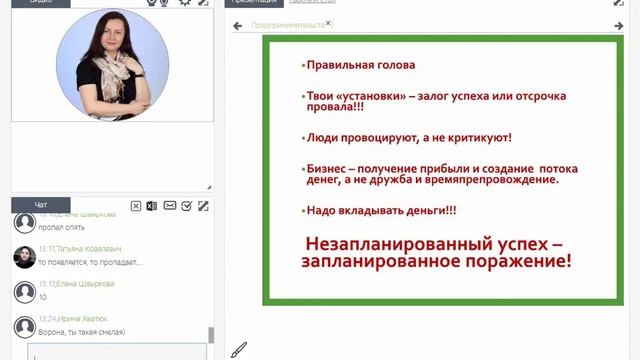Click slide bullet "Люди провоцируют, а не критикуют!"

click(x=409, y=138)
